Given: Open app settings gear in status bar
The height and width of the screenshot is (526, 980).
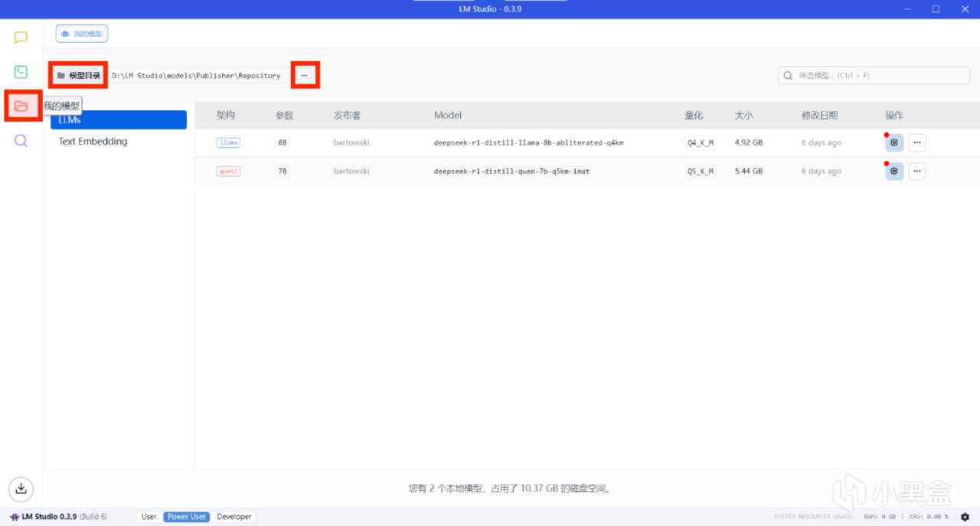Looking at the screenshot, I should [965, 517].
